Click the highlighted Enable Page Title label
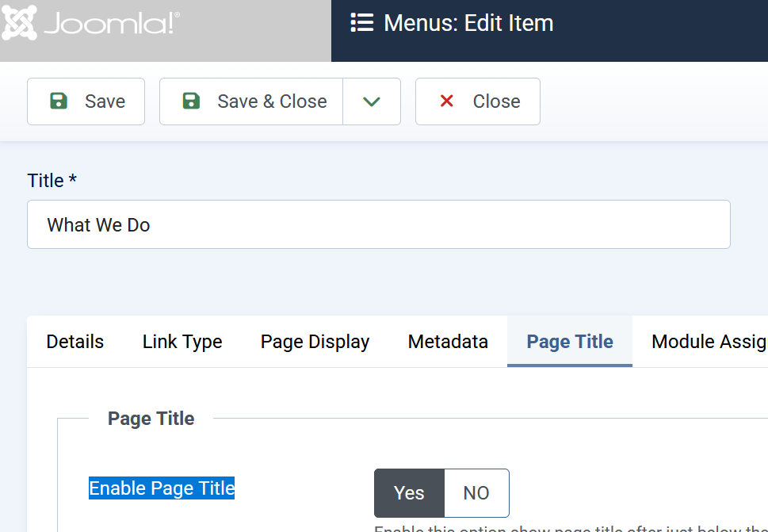The image size is (768, 532). [162, 488]
